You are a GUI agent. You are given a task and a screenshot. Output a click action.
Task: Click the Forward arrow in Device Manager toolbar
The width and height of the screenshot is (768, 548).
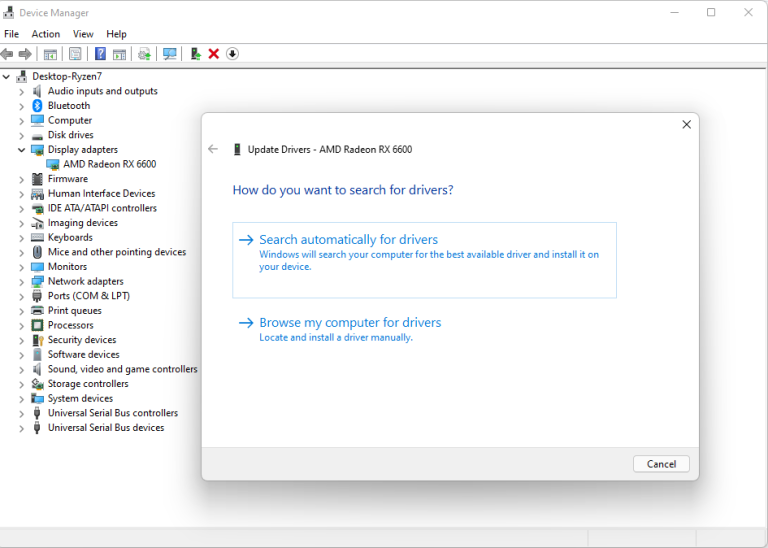[x=24, y=54]
